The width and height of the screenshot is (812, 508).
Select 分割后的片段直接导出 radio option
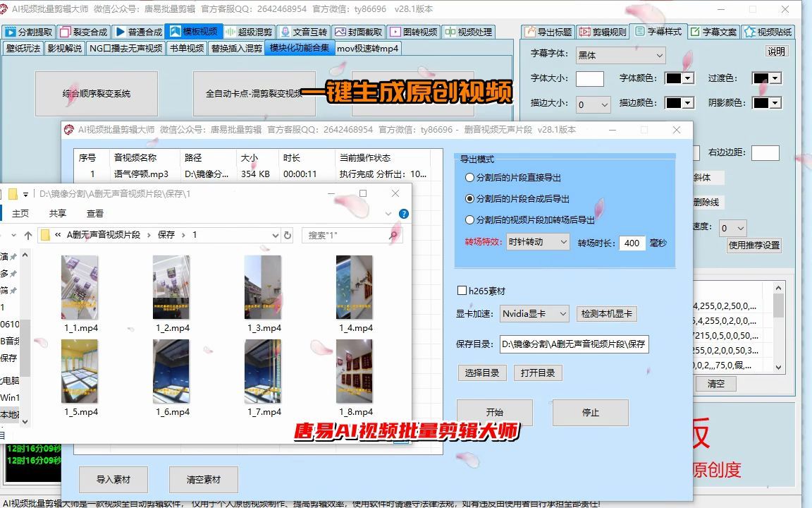pos(469,178)
